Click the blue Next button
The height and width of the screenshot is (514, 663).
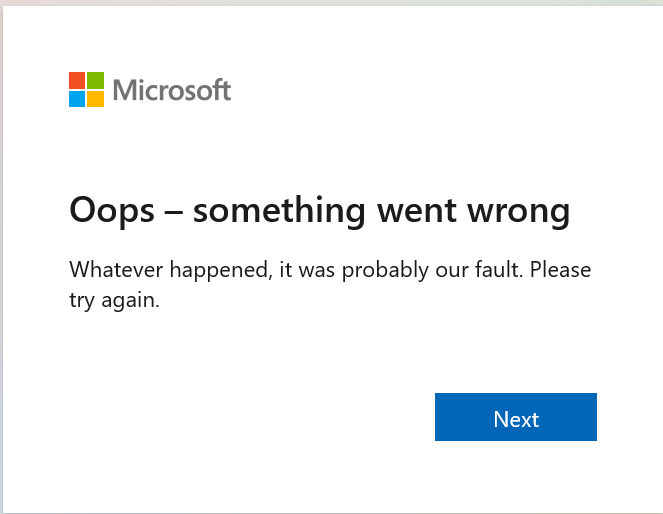click(x=515, y=417)
